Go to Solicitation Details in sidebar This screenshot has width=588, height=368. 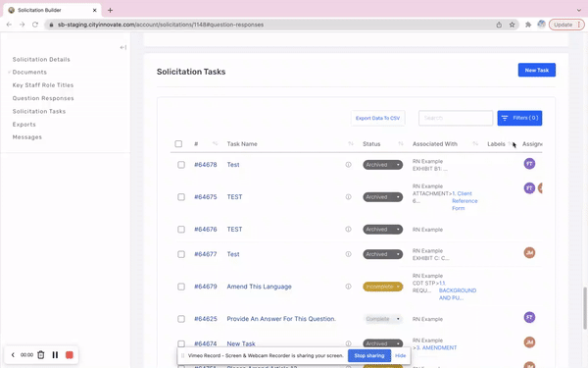[x=41, y=59]
